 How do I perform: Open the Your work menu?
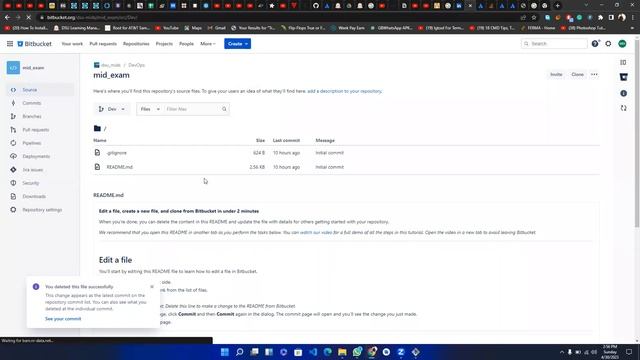(72, 44)
